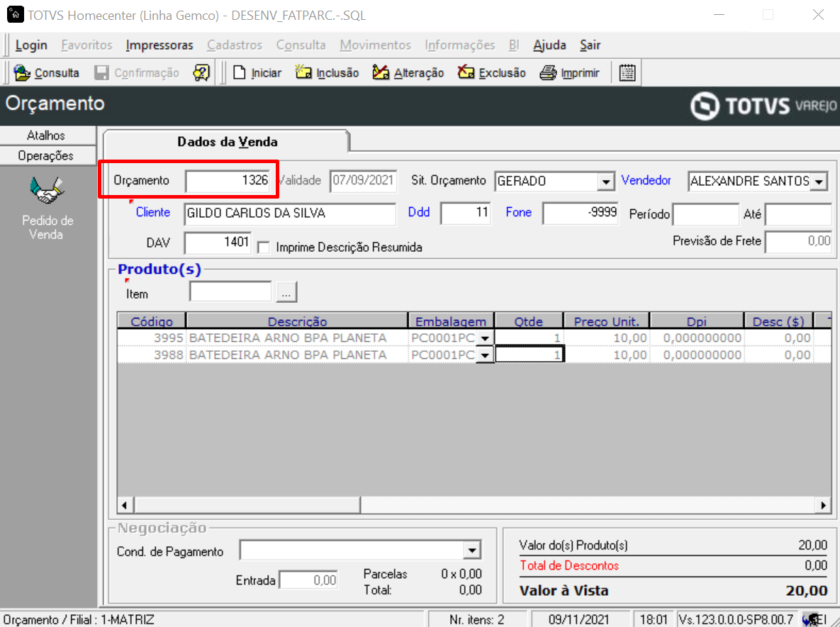The height and width of the screenshot is (627, 840).
Task: Open the Impressoras menu
Action: 159,45
